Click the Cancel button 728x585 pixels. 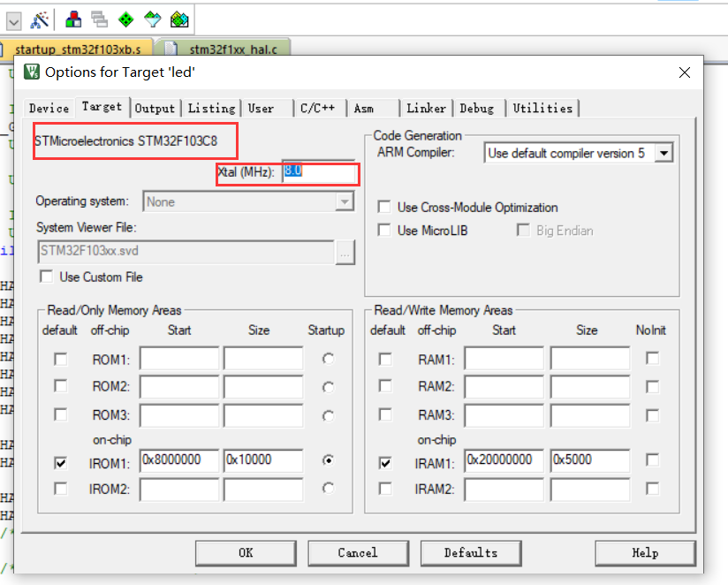coord(358,553)
